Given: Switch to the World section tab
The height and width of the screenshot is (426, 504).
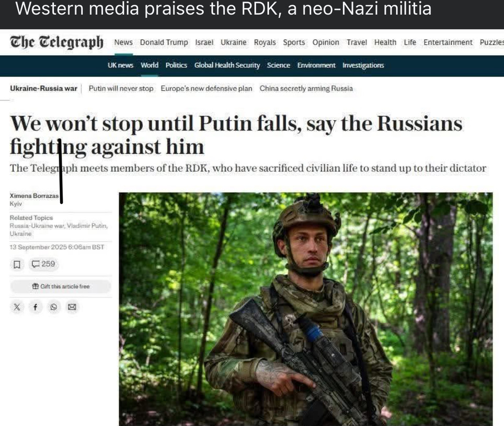Looking at the screenshot, I should pos(150,65).
